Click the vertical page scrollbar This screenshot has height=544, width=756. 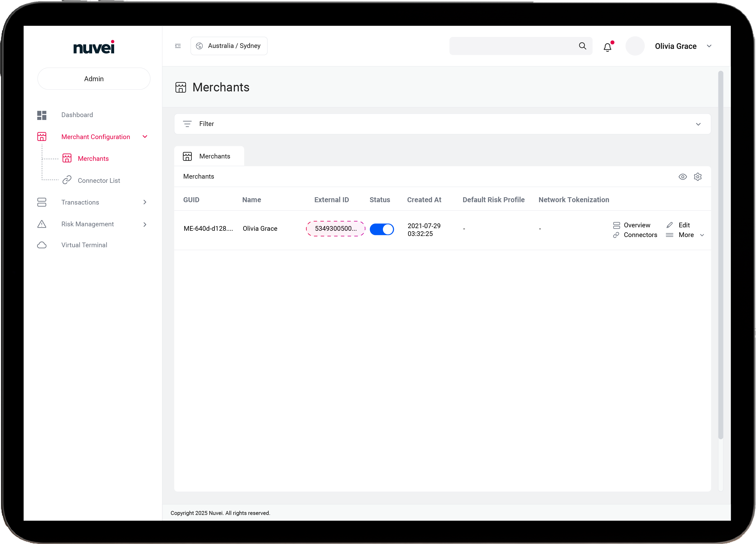point(720,255)
